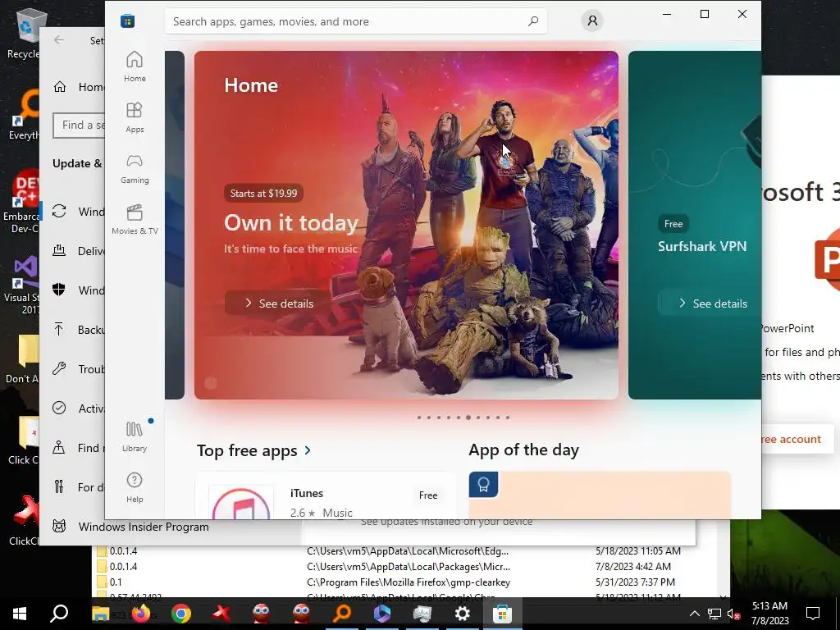Click the Free button for iTunes
Viewport: 840px width, 630px height.
[428, 495]
